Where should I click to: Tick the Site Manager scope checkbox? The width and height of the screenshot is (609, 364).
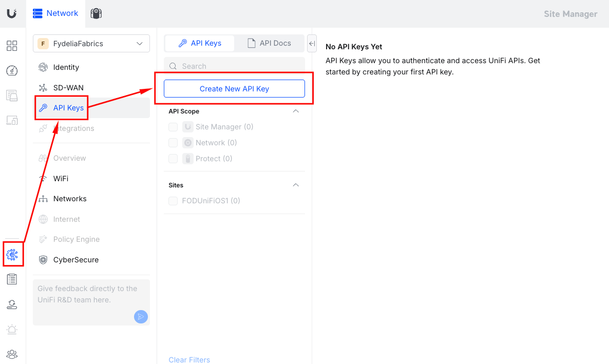pyautogui.click(x=173, y=127)
